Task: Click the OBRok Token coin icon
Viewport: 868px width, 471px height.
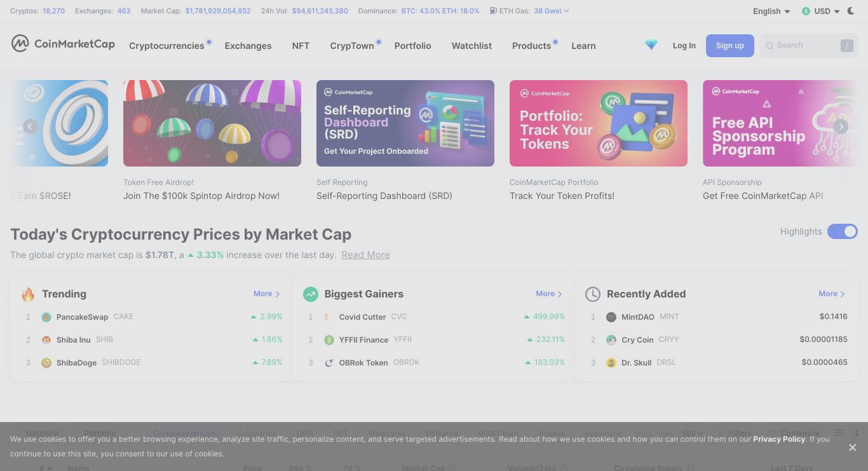Action: [329, 363]
